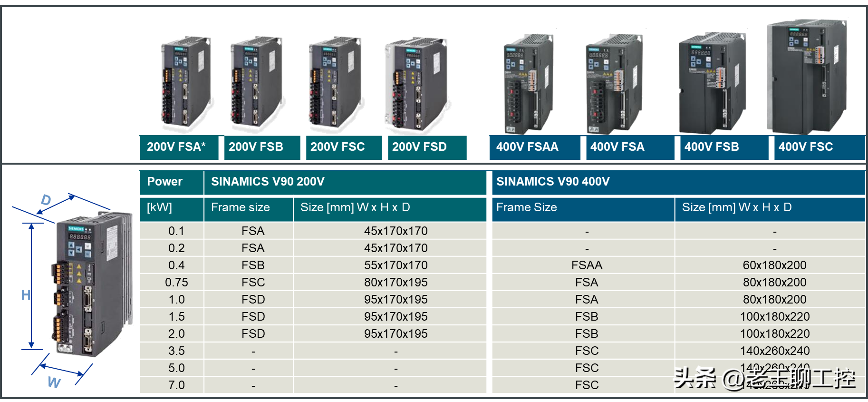Click the 55x170x170 size cell
The width and height of the screenshot is (868, 402).
(x=395, y=265)
